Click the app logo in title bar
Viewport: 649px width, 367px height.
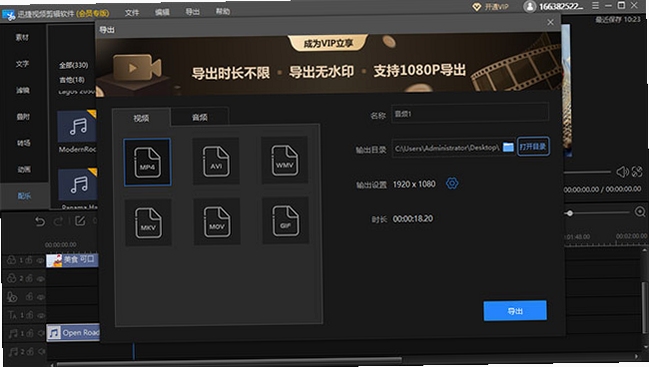pos(8,15)
